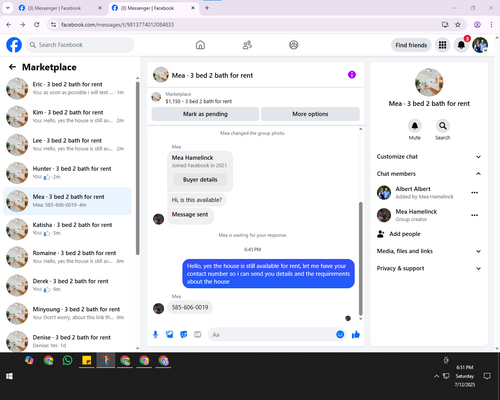Click the chat messages scrollbar
Image resolution: width=500 pixels, height=400 pixels.
coord(360,258)
